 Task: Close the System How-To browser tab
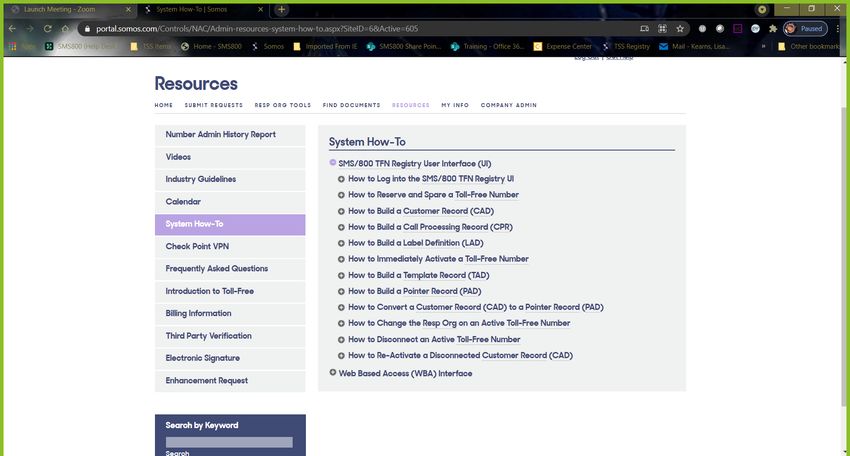[x=260, y=9]
